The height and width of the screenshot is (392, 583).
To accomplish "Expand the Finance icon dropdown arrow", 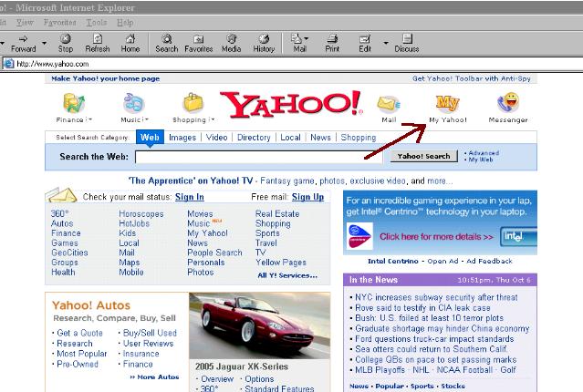I will 88,119.
